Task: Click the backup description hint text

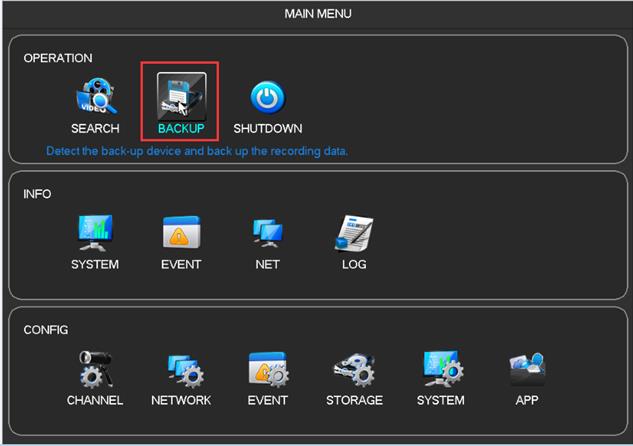Action: click(x=197, y=151)
